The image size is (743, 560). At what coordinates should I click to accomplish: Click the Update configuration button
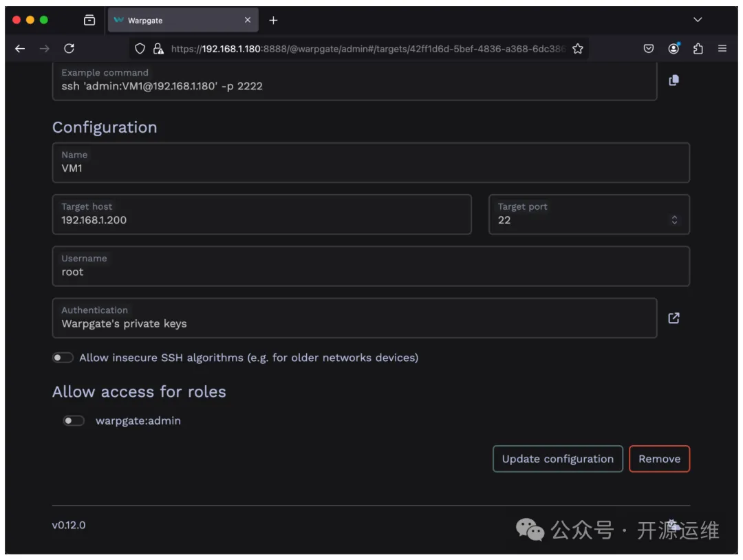coord(557,459)
